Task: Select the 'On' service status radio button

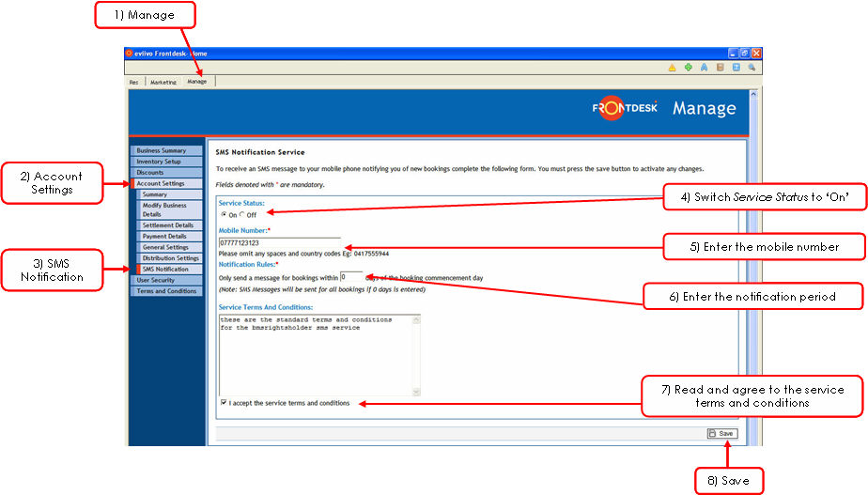Action: [223, 215]
